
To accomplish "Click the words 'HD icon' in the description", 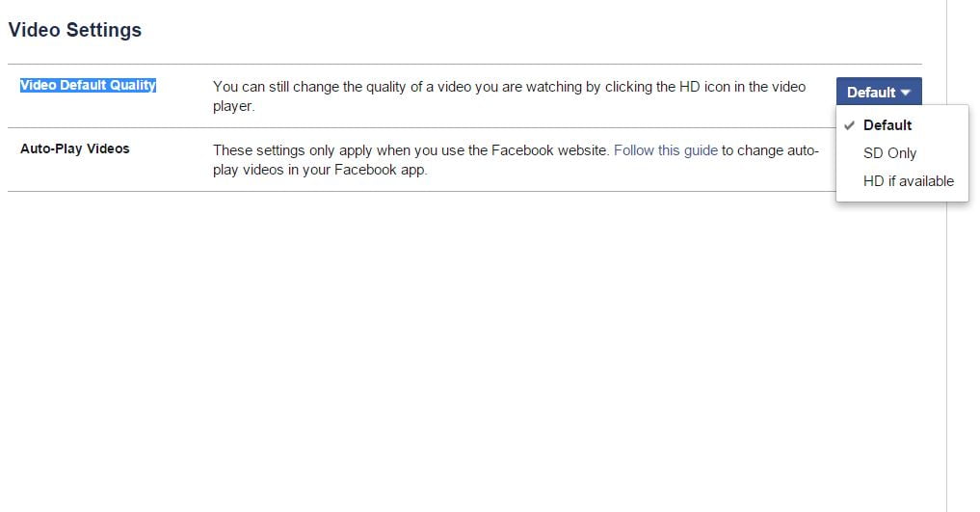I will pyautogui.click(x=704, y=86).
